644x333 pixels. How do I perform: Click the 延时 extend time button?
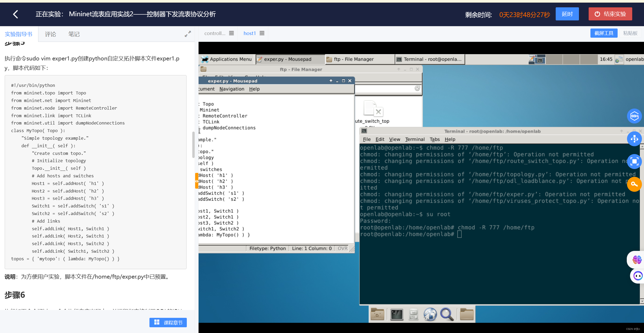point(567,14)
